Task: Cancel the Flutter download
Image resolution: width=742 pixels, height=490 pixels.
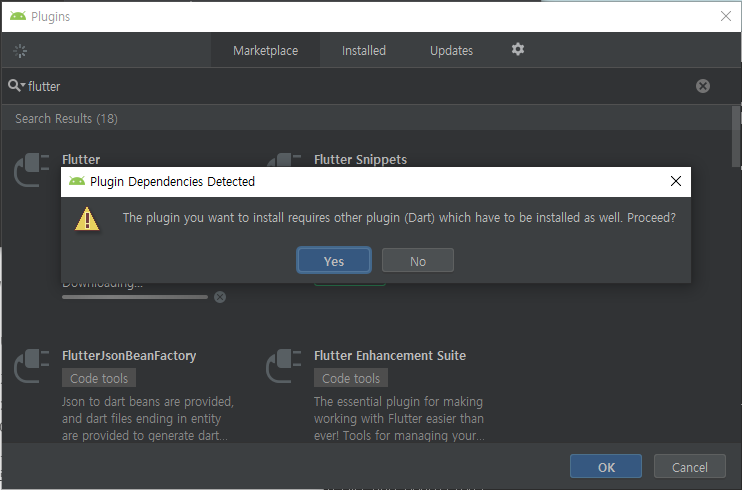Action: pos(220,297)
